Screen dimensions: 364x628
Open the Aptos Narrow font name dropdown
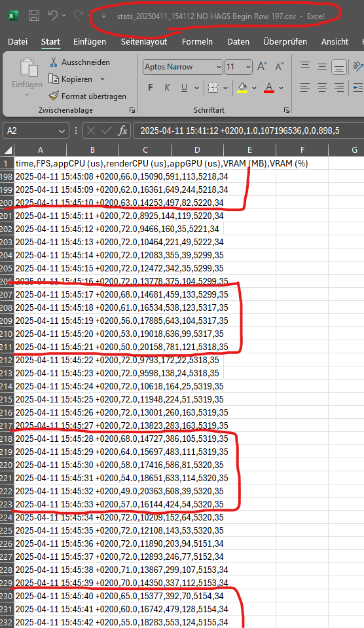[219, 67]
